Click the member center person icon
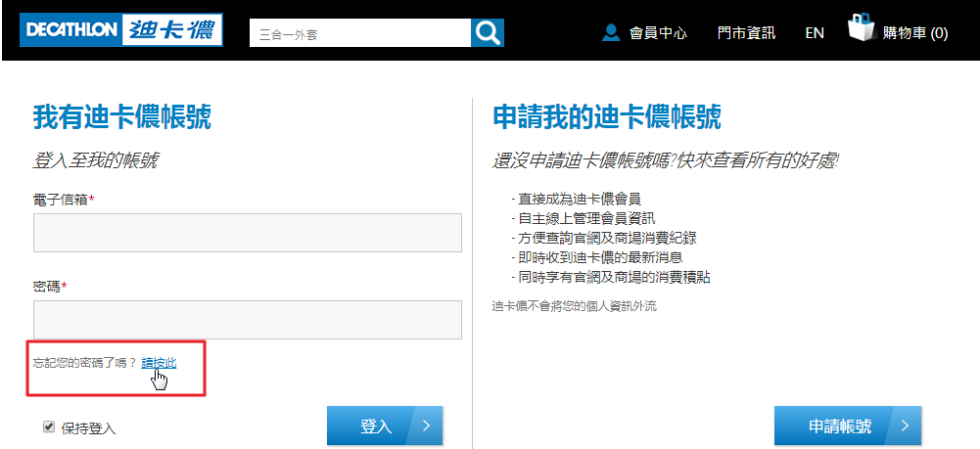Screen dimensions: 980x449 coord(611,32)
